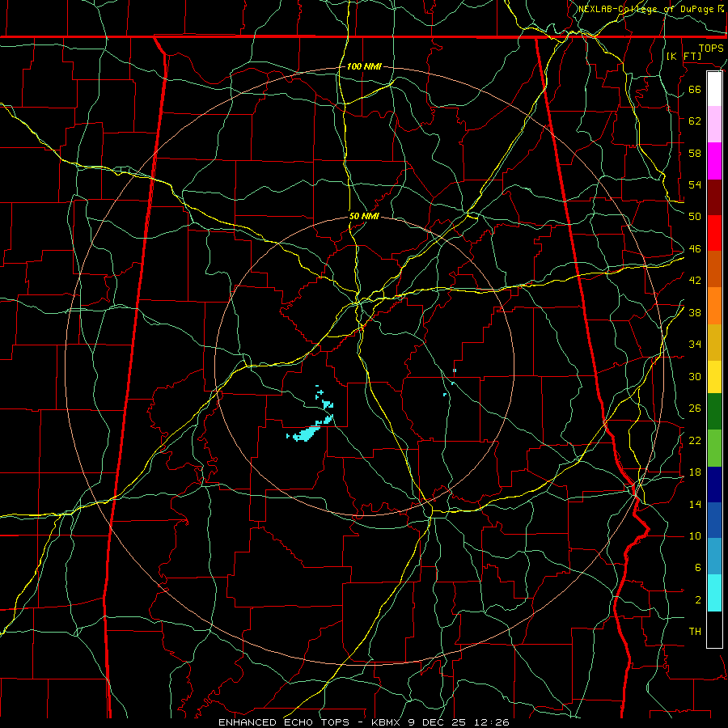The width and height of the screenshot is (728, 728).
Task: Click the "42" legend value
Action: [695, 281]
